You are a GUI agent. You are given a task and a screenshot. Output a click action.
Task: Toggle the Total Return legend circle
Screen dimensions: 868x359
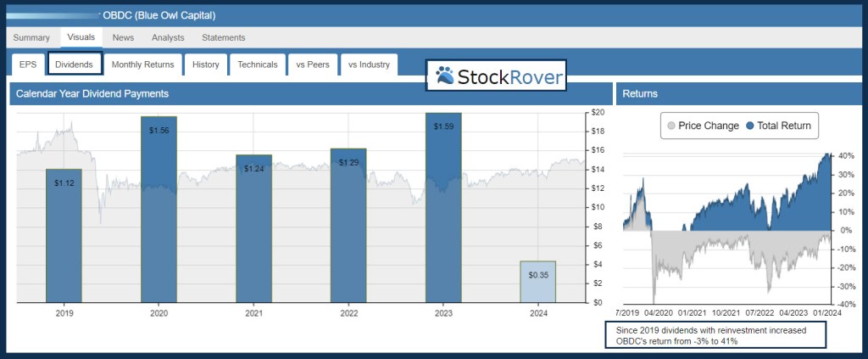pyautogui.click(x=750, y=126)
